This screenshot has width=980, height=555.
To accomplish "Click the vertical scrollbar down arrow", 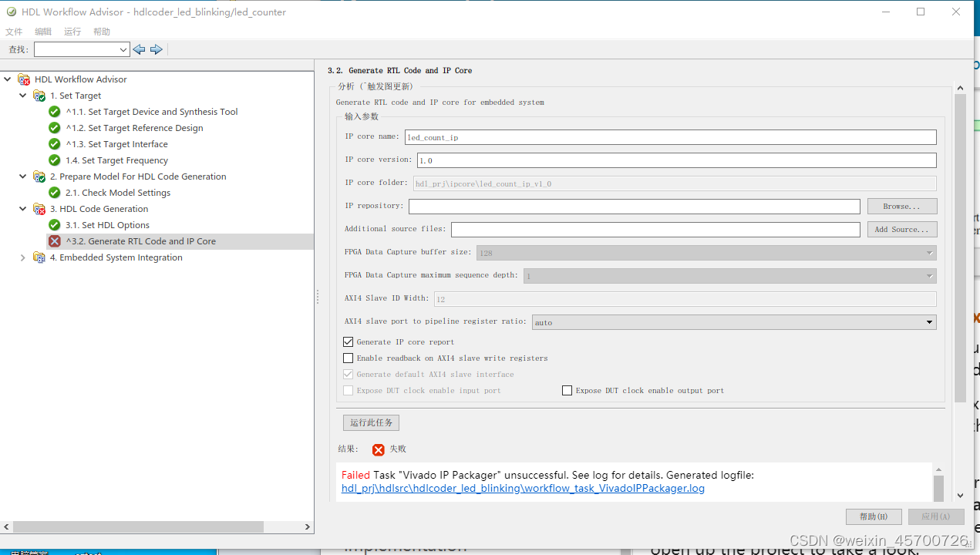I will 960,496.
